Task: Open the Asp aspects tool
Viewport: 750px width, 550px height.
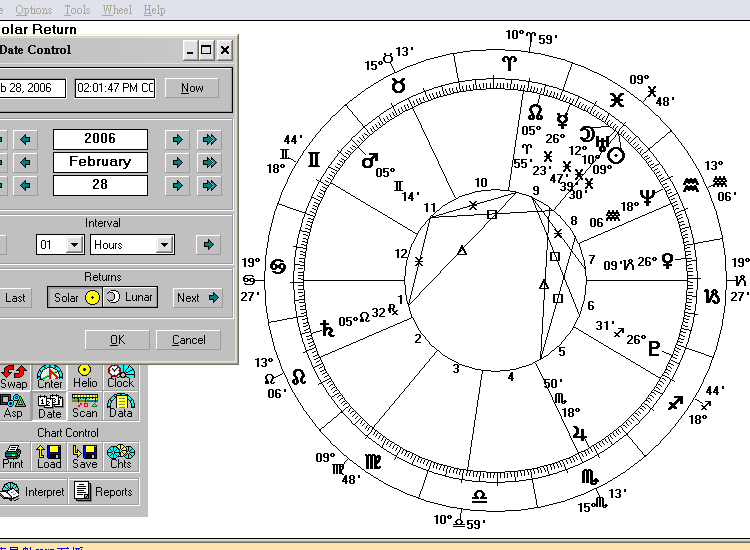Action: (x=14, y=406)
